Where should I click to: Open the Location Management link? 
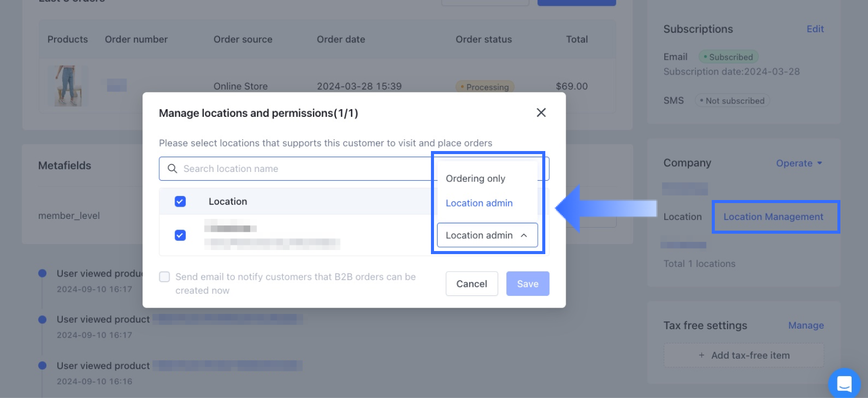tap(773, 217)
